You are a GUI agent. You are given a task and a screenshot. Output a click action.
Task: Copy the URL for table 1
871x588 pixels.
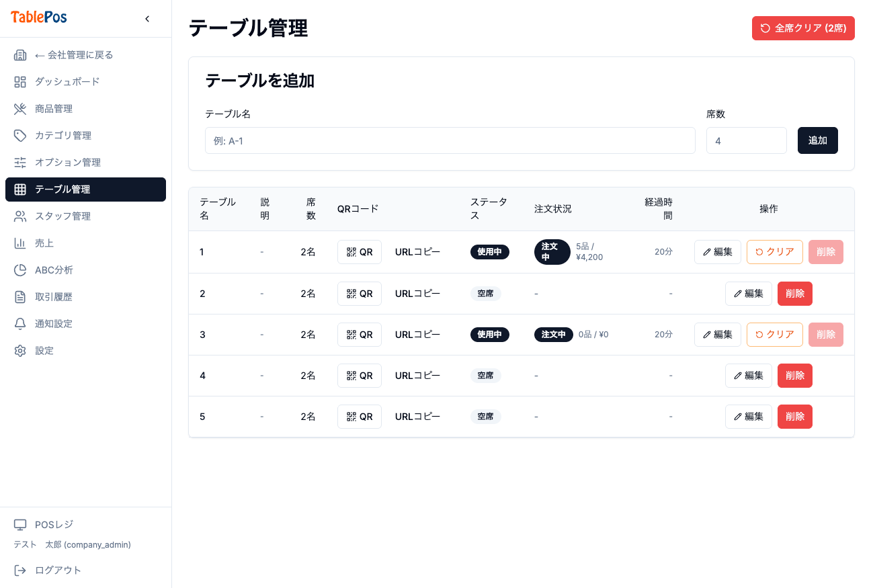click(x=418, y=252)
